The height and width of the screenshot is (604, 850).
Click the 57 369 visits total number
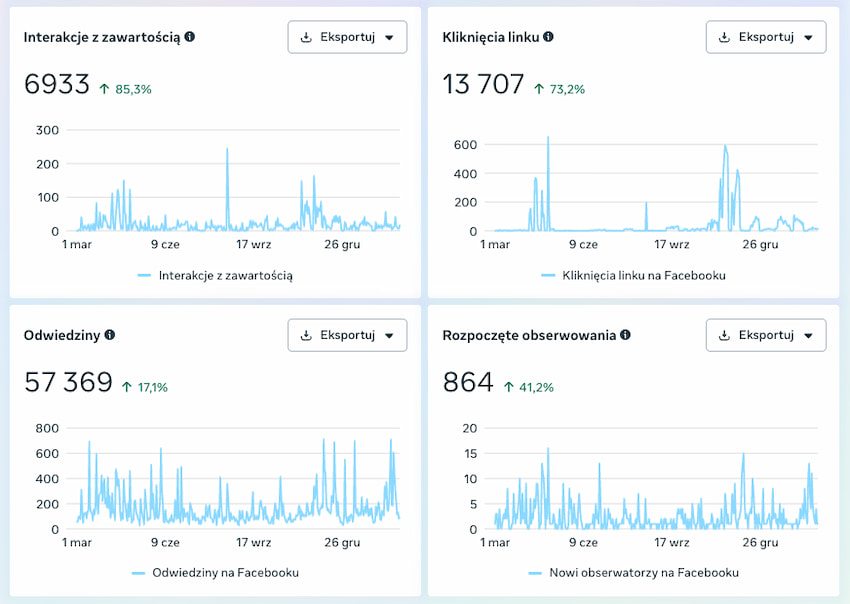(x=68, y=383)
